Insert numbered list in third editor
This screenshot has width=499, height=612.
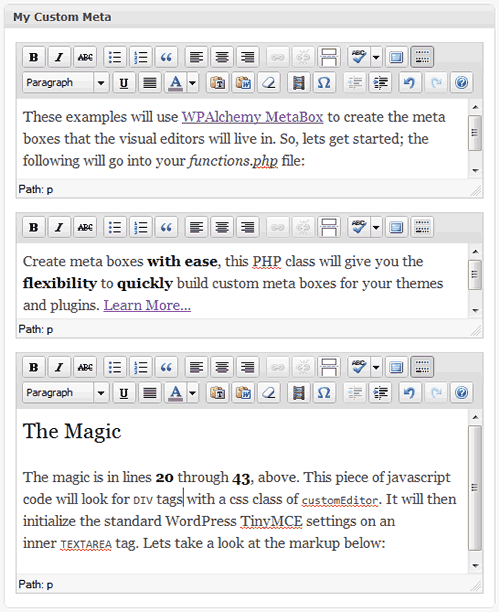(x=141, y=367)
